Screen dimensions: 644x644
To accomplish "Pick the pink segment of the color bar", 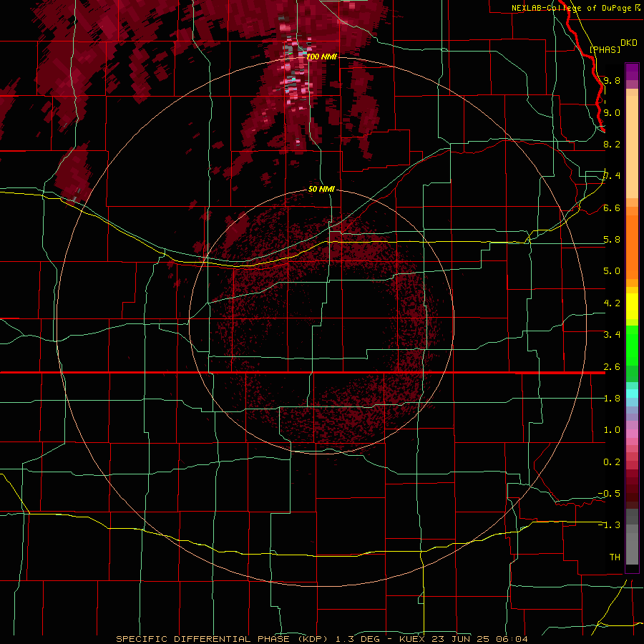I will [x=632, y=434].
